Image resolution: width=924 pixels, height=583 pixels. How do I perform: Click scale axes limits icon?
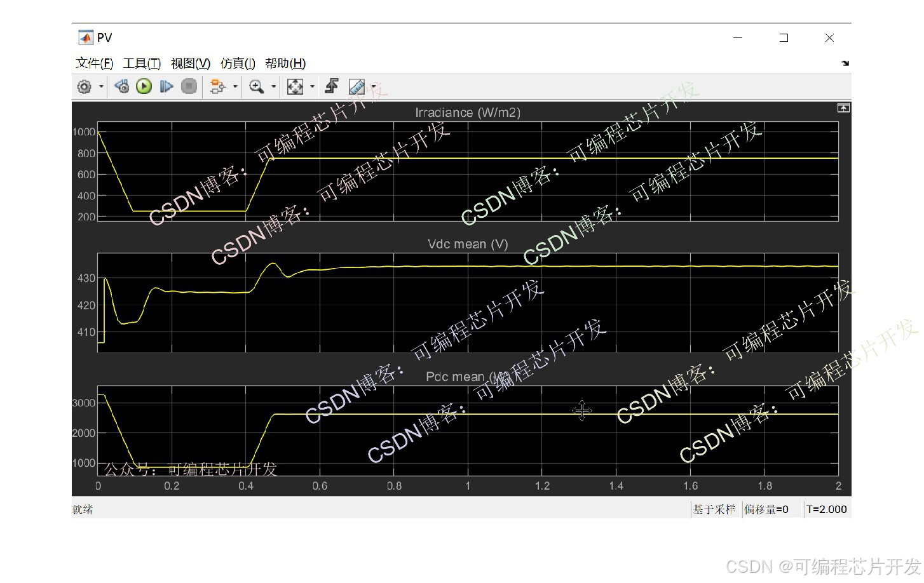[295, 86]
